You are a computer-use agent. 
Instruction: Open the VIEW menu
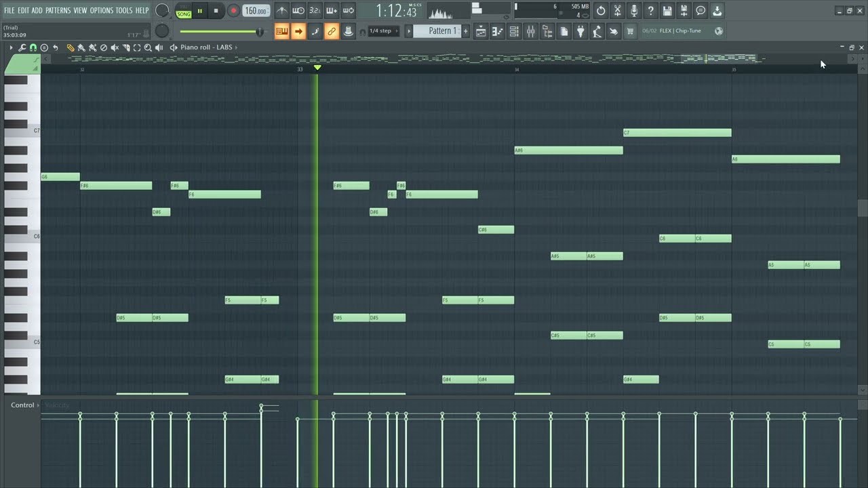(x=80, y=10)
